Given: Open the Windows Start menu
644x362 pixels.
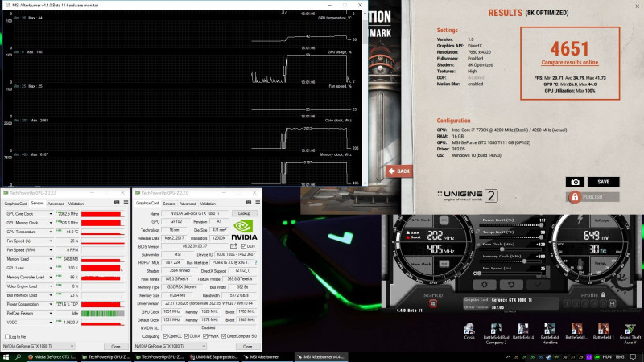Looking at the screenshot, I should coord(6,356).
